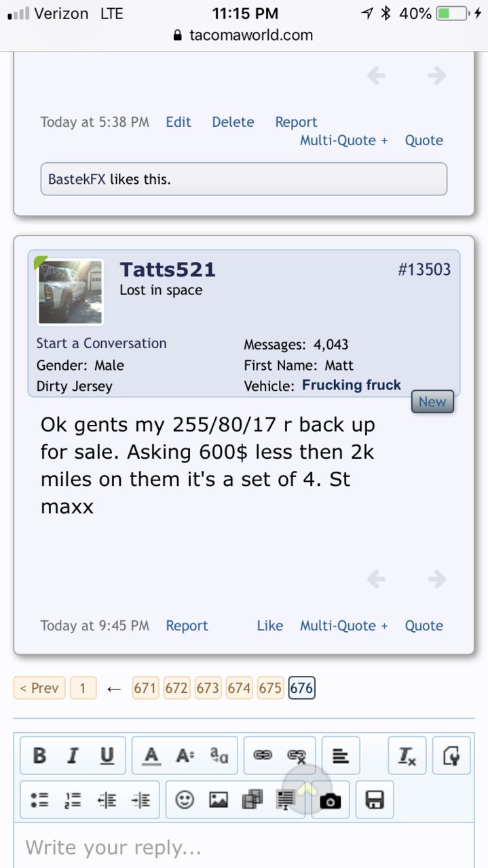The height and width of the screenshot is (868, 488).
Task: Go to the Prev page
Action: [x=39, y=687]
